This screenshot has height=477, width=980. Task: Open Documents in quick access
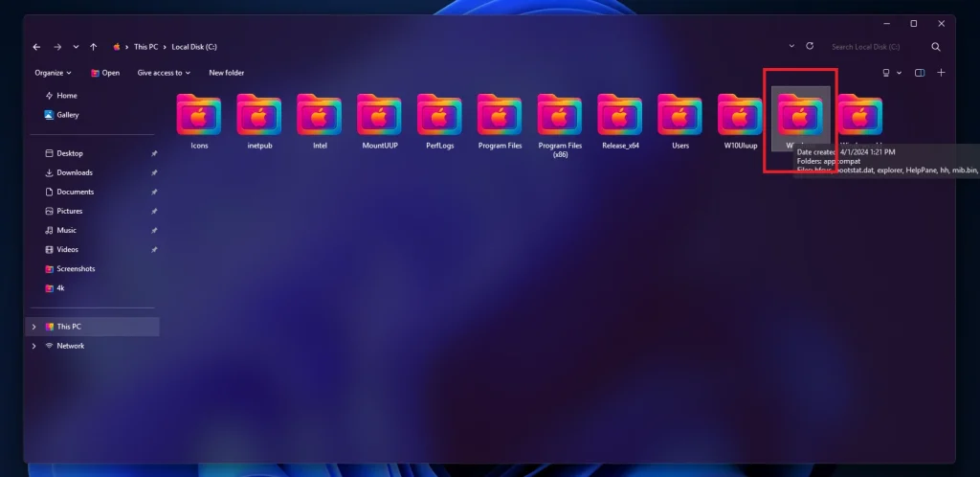point(69,192)
